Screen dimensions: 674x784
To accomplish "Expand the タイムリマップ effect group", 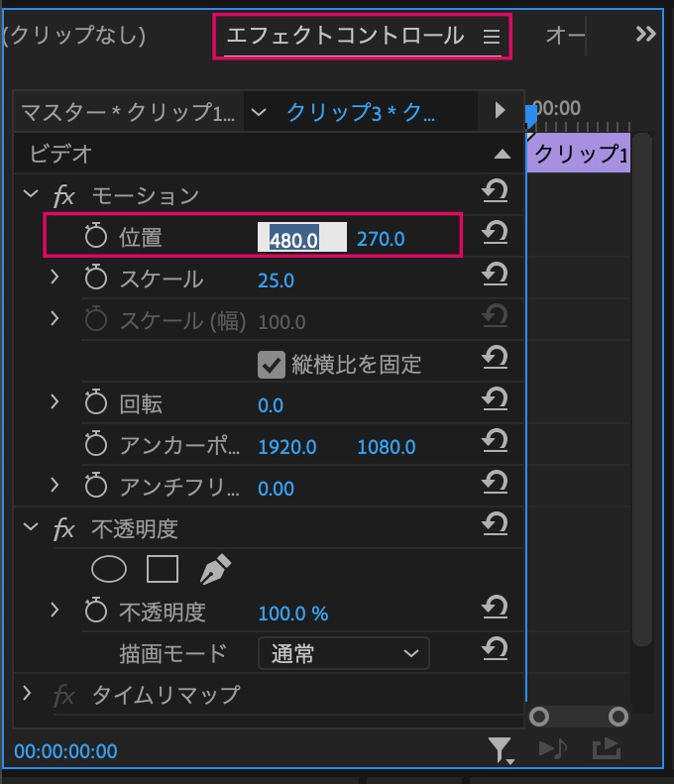I will [28, 693].
